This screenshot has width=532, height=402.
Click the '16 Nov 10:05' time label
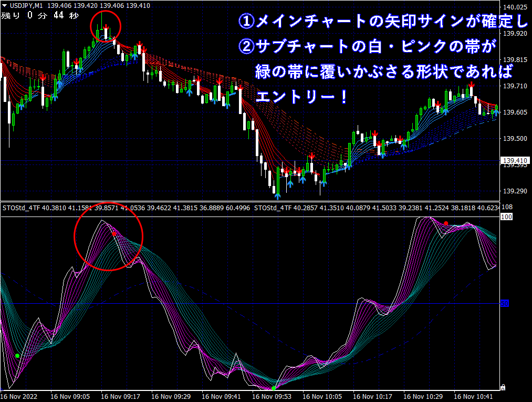click(322, 396)
